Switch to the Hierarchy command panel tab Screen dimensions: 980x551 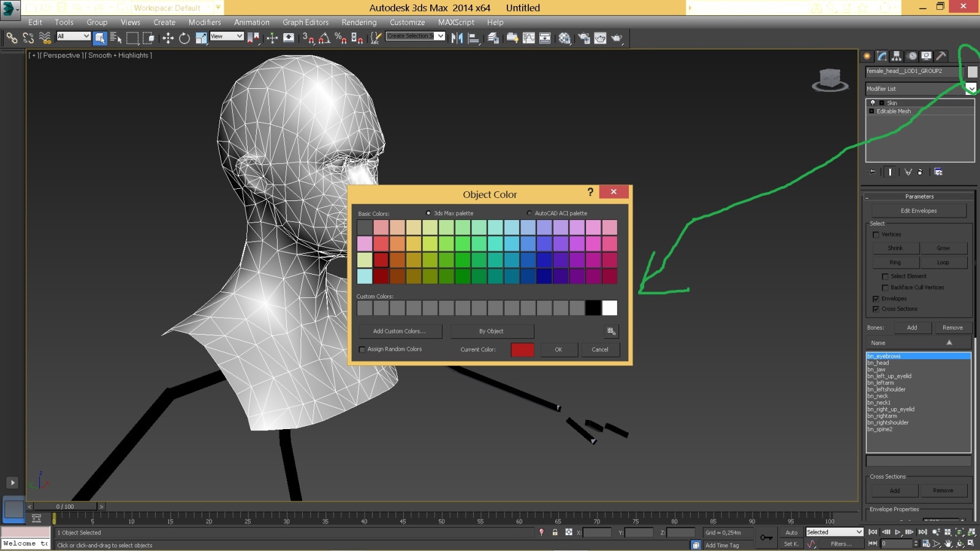896,56
